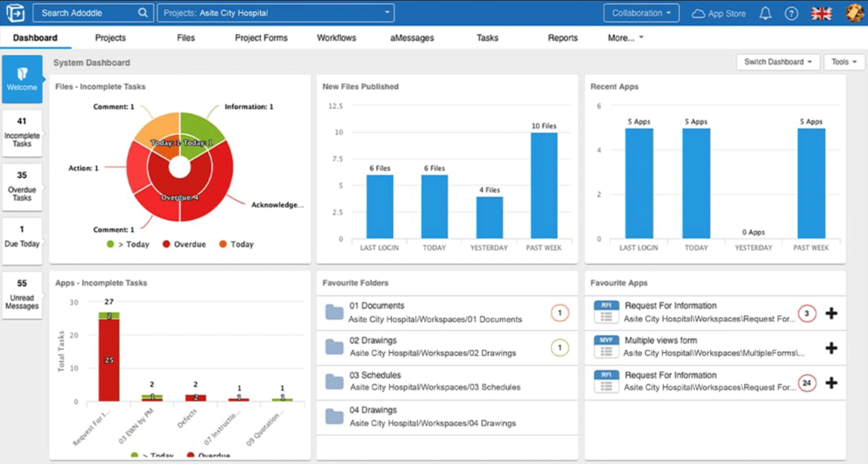Click the Past Week bar in New Files

544,185
